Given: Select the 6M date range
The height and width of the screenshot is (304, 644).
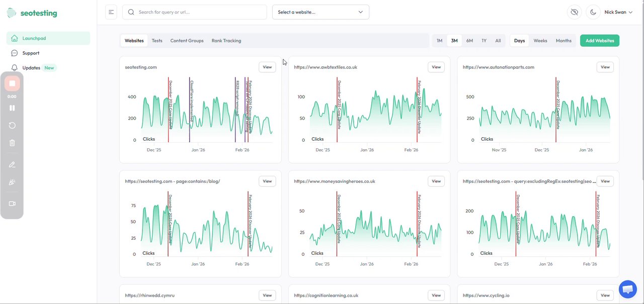Looking at the screenshot, I should (469, 41).
